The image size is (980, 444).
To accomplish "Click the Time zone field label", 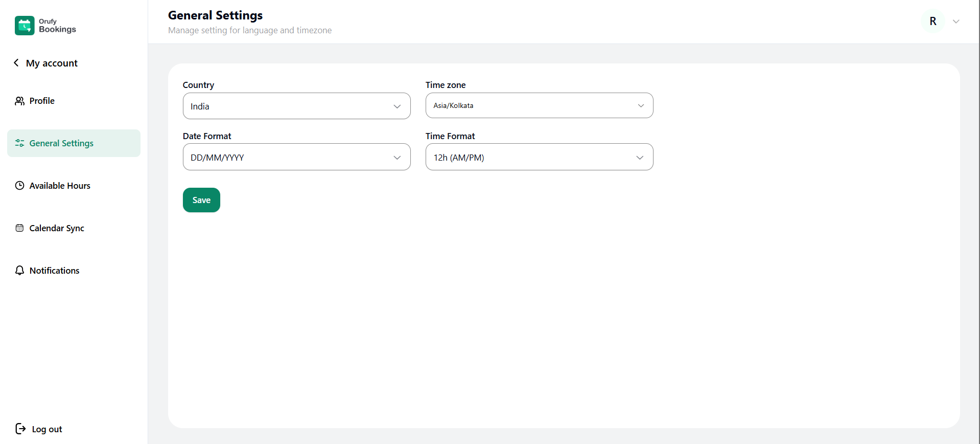I will [446, 85].
